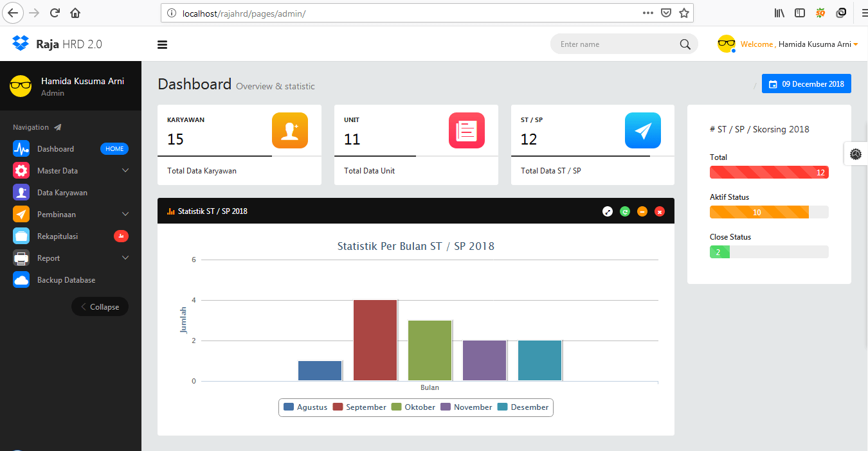Click the red Unit card icon
Viewport: 868px width, 451px height.
click(466, 130)
